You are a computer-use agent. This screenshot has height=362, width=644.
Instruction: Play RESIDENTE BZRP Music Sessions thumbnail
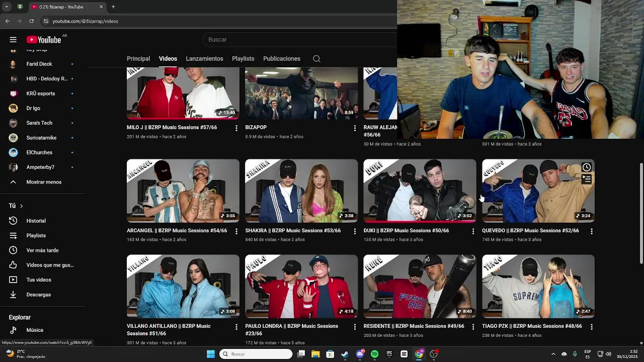[420, 287]
